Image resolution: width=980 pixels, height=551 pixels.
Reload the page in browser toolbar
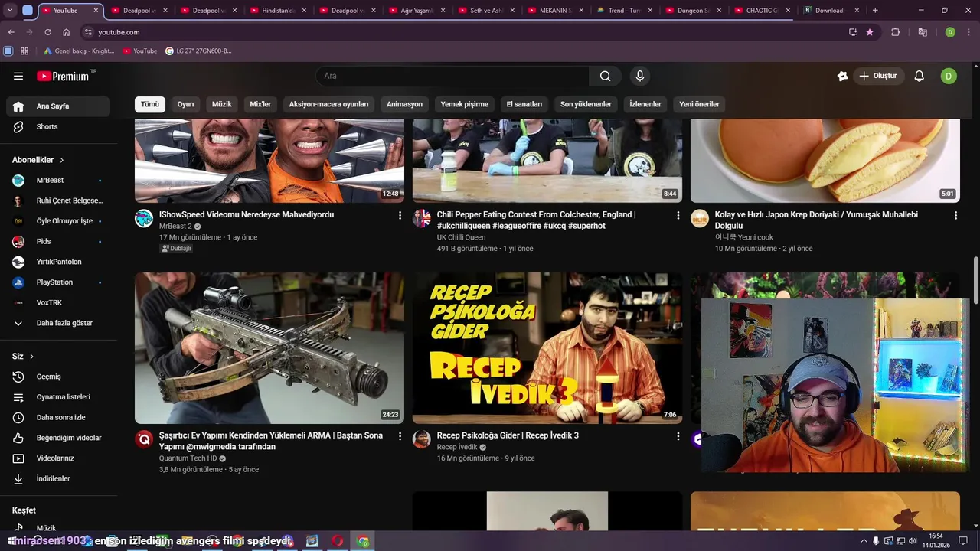[47, 32]
